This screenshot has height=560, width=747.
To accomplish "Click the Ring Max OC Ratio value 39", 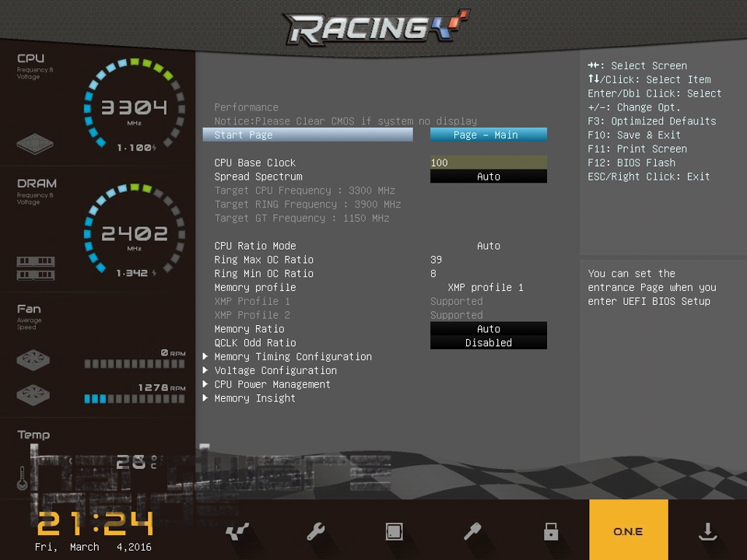I will click(x=436, y=260).
